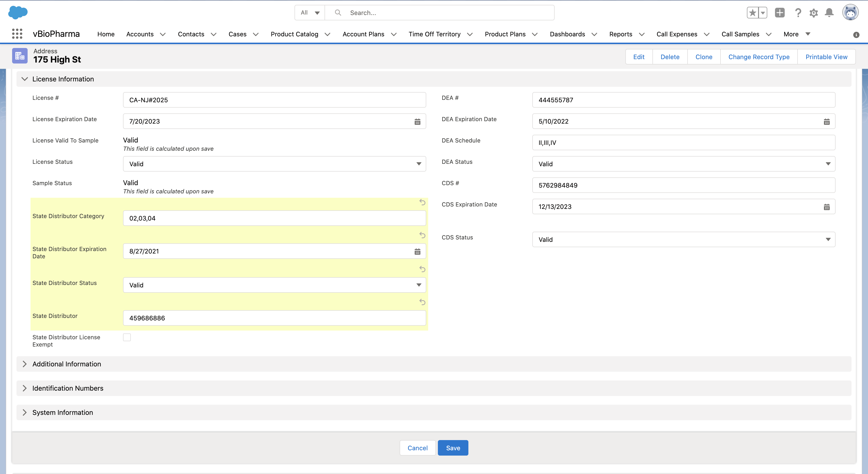Click the Change Record Type button
This screenshot has width=868, height=474.
759,57
